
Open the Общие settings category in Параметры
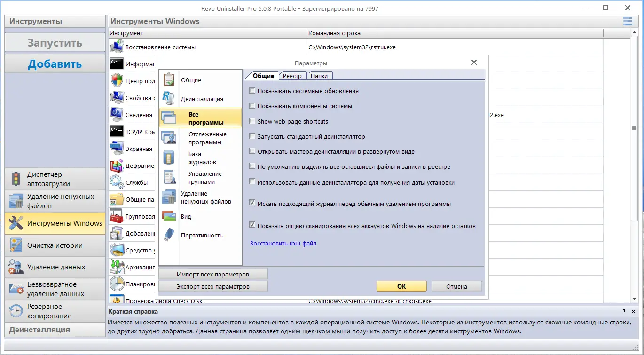pyautogui.click(x=200, y=80)
